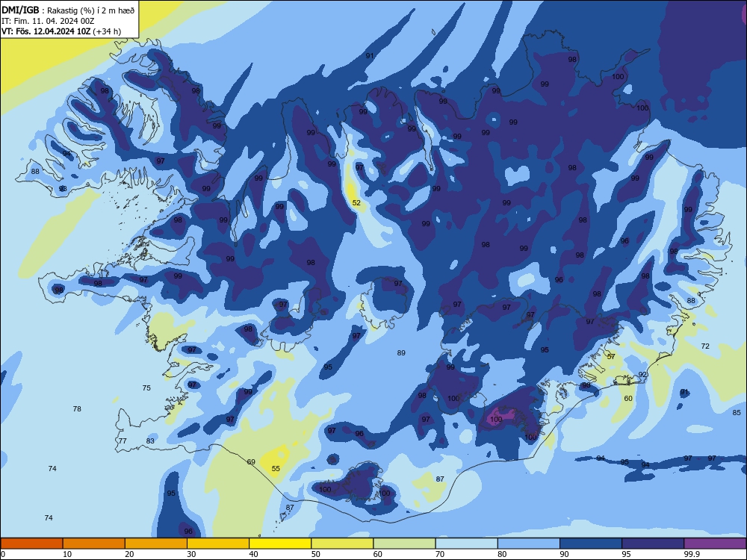
Task: Click the purple legend swatch above 99.9
Action: click(715, 544)
